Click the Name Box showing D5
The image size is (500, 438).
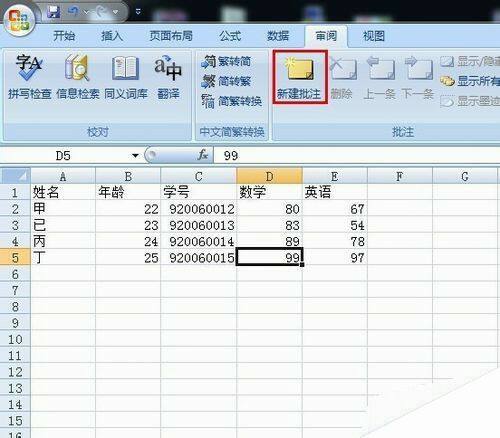(63, 155)
